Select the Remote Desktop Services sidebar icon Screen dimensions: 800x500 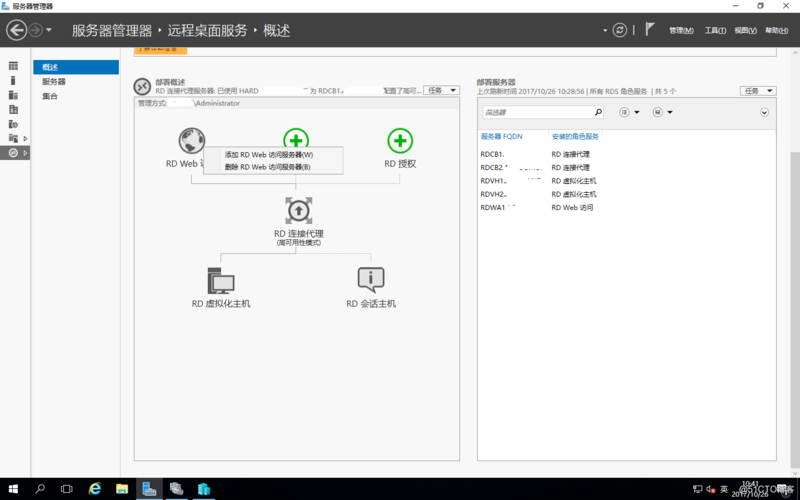click(x=13, y=153)
